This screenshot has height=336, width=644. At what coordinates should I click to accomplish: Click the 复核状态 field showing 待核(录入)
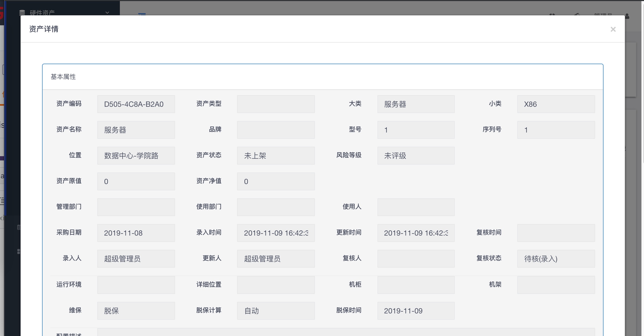556,259
